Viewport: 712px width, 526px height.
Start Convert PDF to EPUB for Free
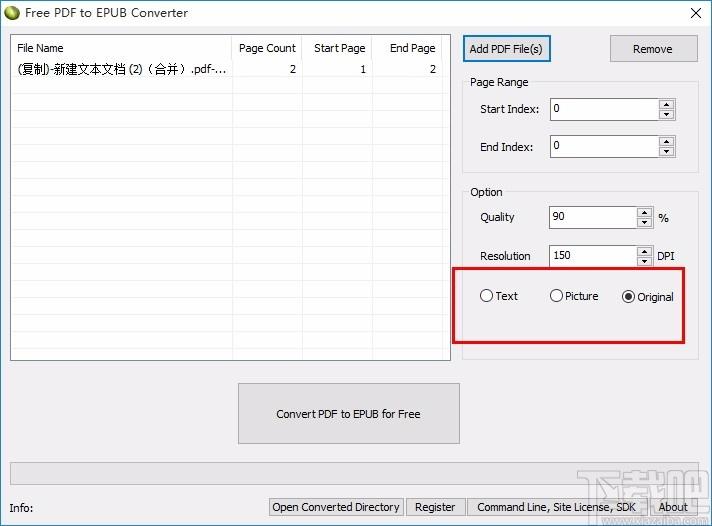[x=348, y=413]
